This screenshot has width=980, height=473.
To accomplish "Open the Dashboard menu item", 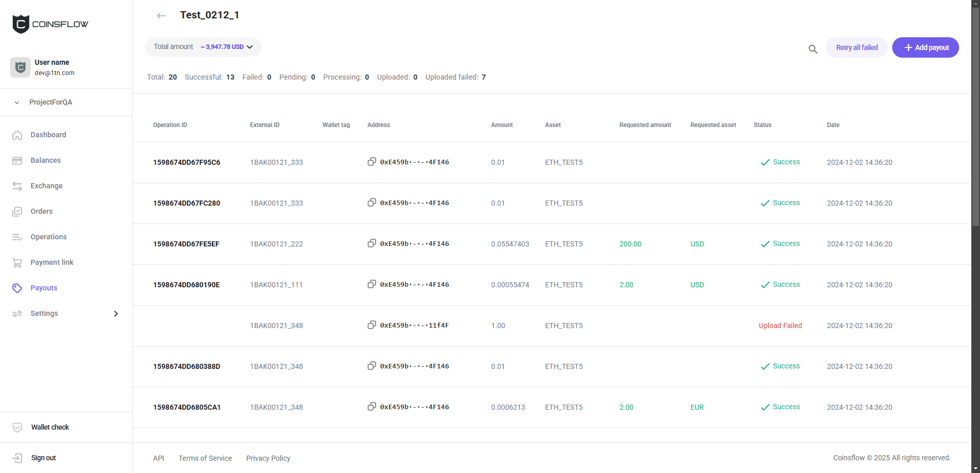I will (x=48, y=135).
